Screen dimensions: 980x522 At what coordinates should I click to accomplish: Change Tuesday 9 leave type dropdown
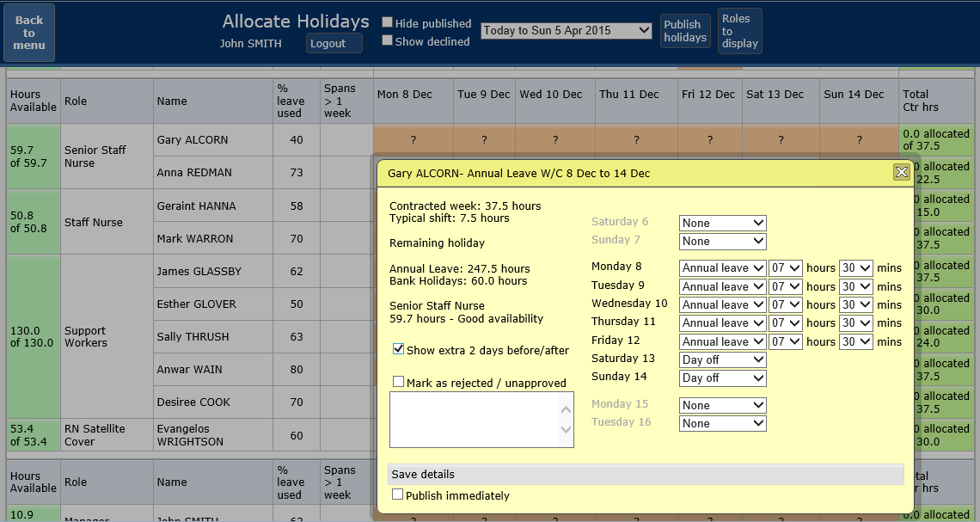(722, 287)
